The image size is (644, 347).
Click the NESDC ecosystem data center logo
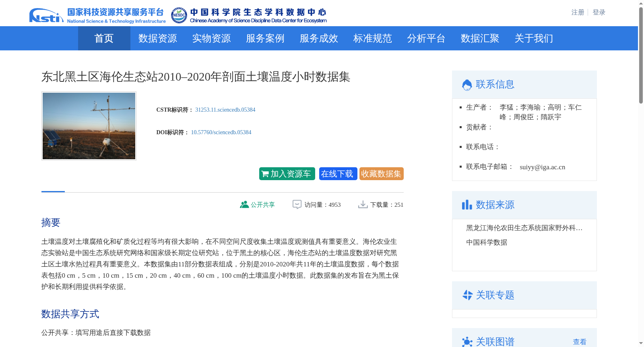tap(249, 15)
